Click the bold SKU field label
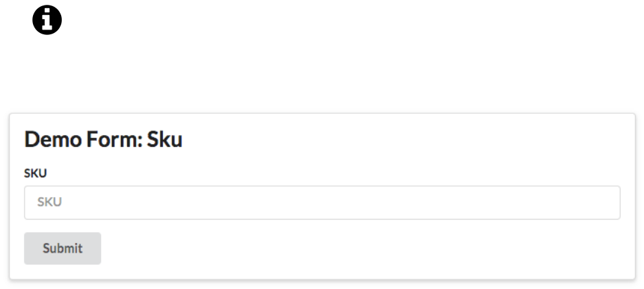Viewport: 644px width, 289px height. tap(35, 174)
